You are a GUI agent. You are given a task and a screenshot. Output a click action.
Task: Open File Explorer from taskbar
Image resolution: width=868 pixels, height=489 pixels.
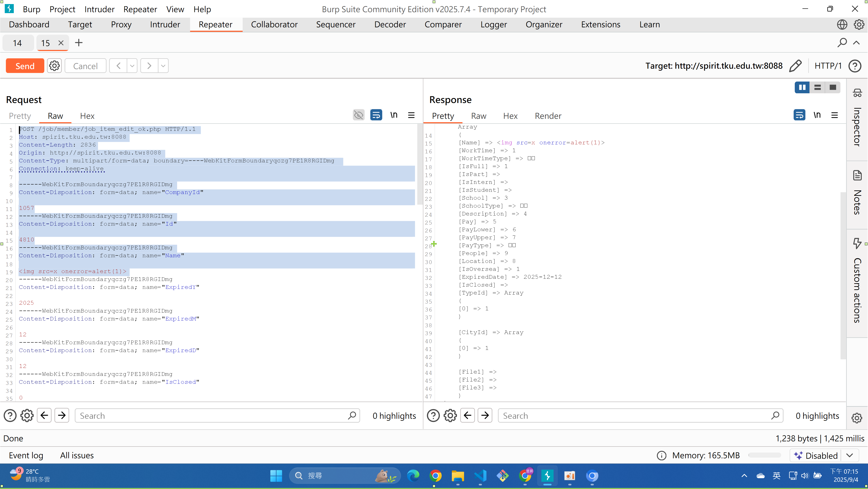(x=458, y=475)
